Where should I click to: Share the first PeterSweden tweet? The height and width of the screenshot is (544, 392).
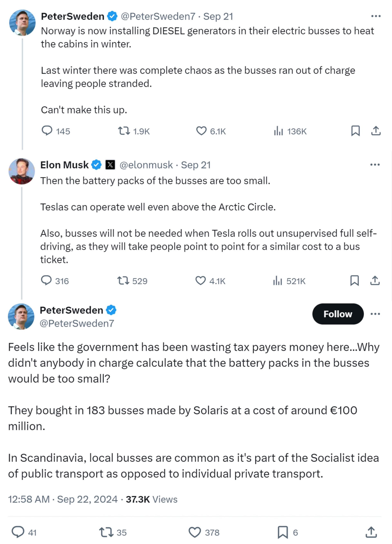tap(376, 131)
